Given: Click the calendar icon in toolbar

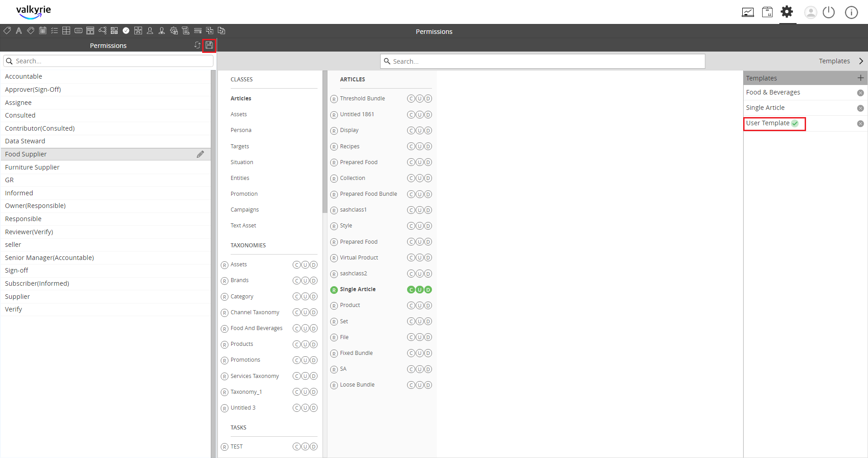Looking at the screenshot, I should click(43, 31).
